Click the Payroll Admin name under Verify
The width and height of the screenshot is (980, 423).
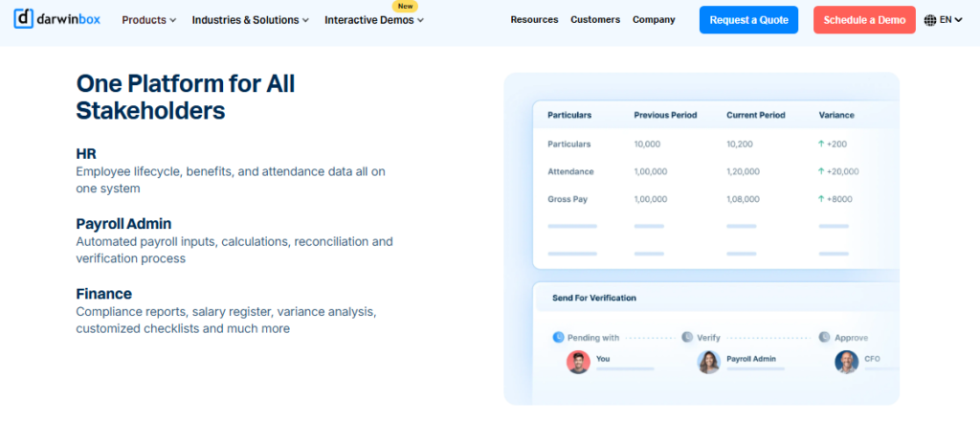[751, 359]
